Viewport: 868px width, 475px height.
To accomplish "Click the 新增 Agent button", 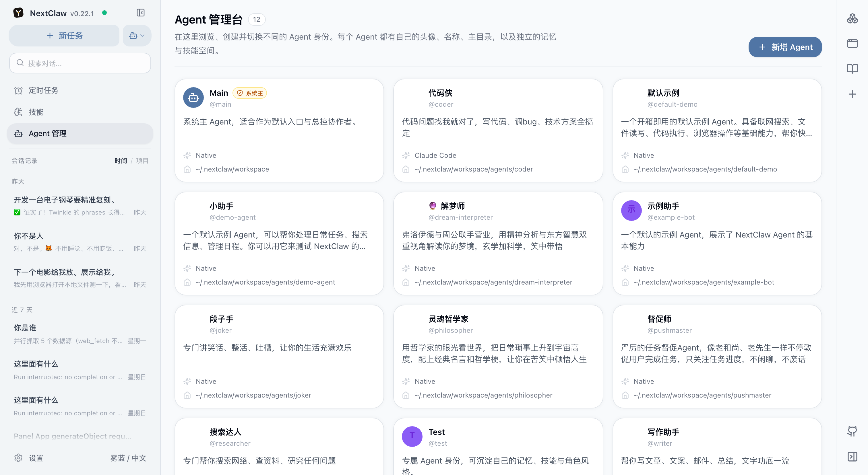I will tap(785, 47).
